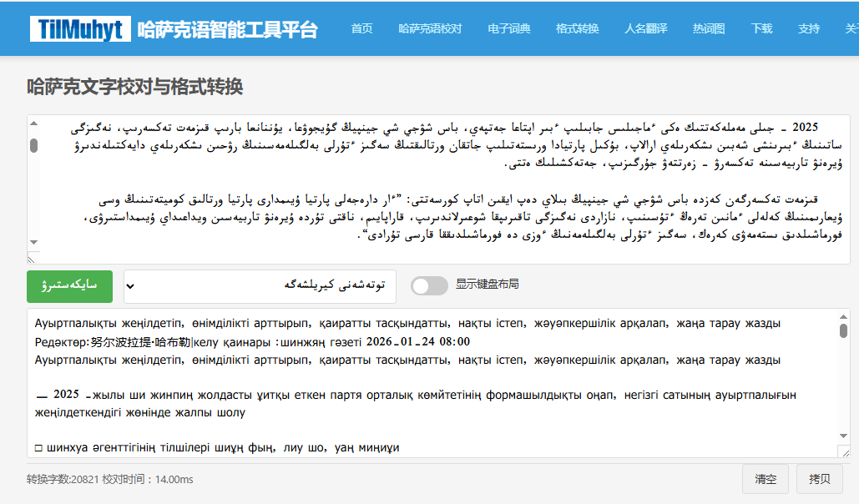Open 人名翻译 name translation

646,28
